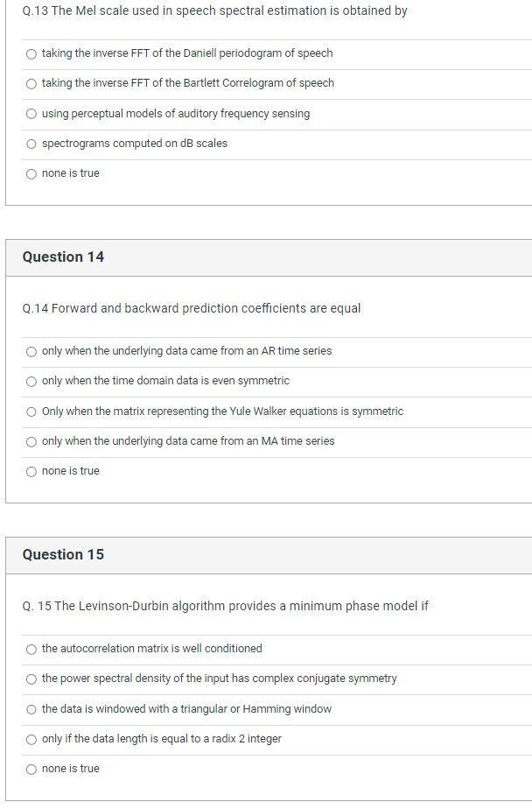Viewport: 532px width, 809px height.
Task: Select 'using perceptual models of auditory frequency sensing'
Action: click(x=32, y=113)
